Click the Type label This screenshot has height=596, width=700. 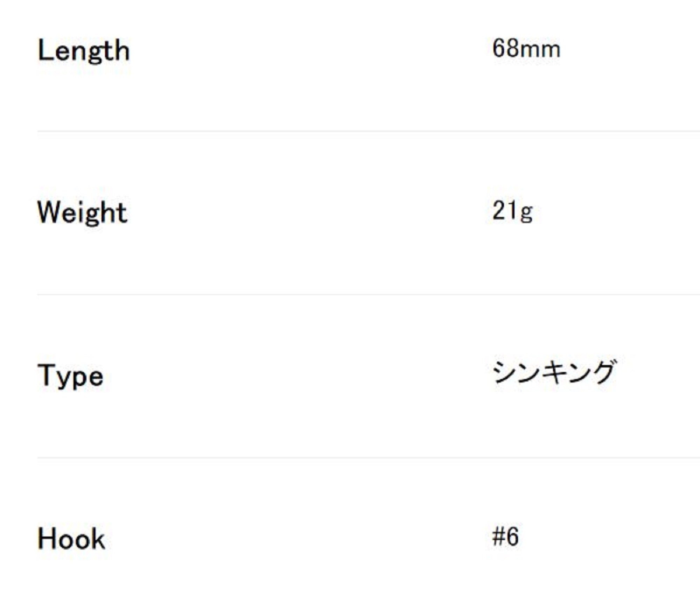[70, 376]
